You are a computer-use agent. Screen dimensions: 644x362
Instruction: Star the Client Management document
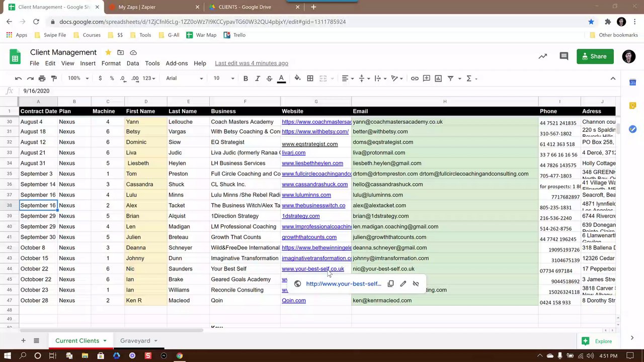pyautogui.click(x=108, y=52)
